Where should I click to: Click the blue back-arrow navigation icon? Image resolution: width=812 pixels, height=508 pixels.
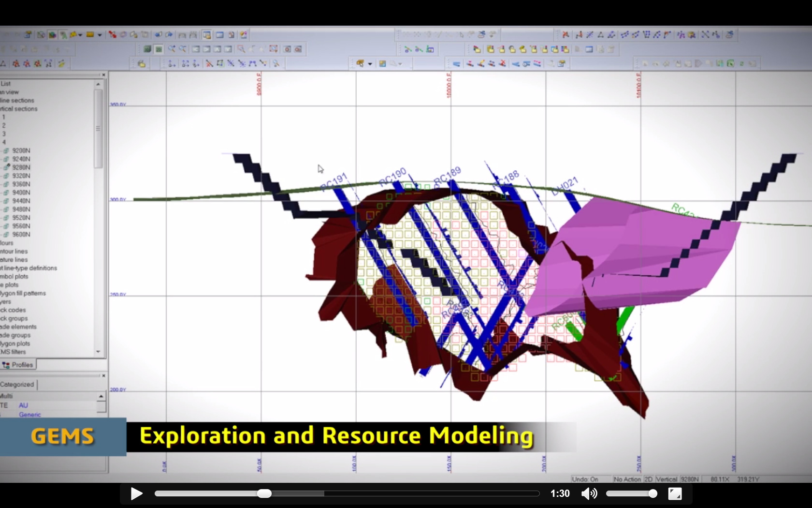[x=158, y=34]
